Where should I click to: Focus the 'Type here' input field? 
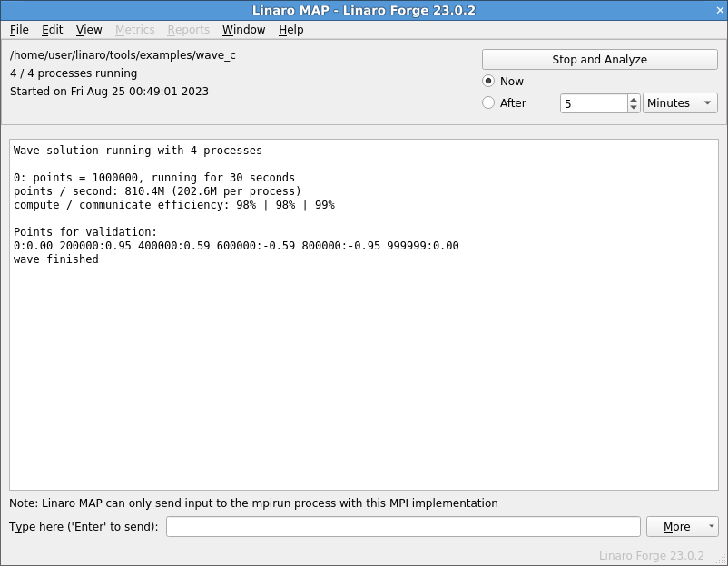click(x=403, y=527)
